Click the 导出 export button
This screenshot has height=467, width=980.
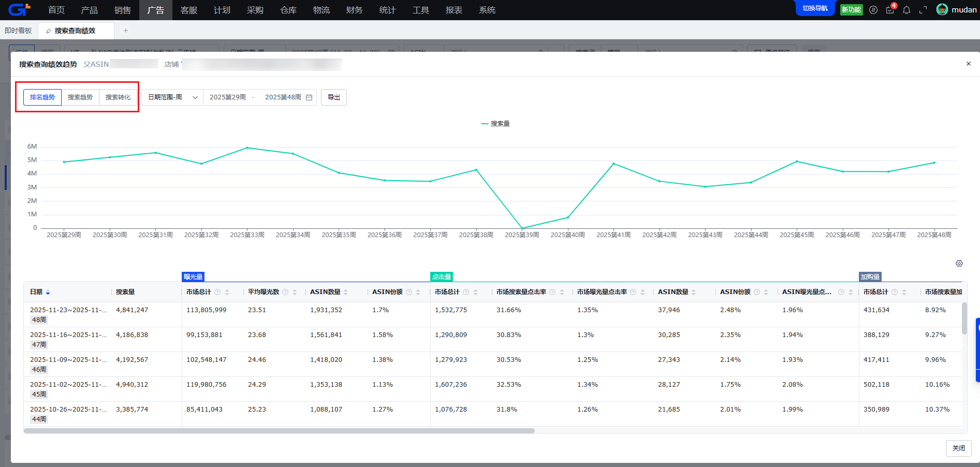pos(334,97)
